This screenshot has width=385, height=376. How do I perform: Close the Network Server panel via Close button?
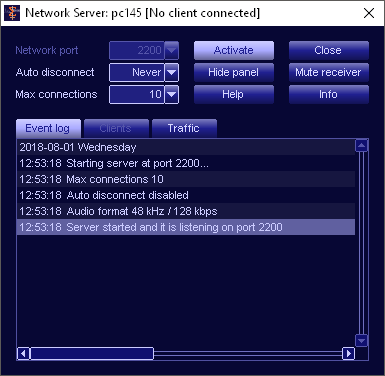click(x=329, y=50)
